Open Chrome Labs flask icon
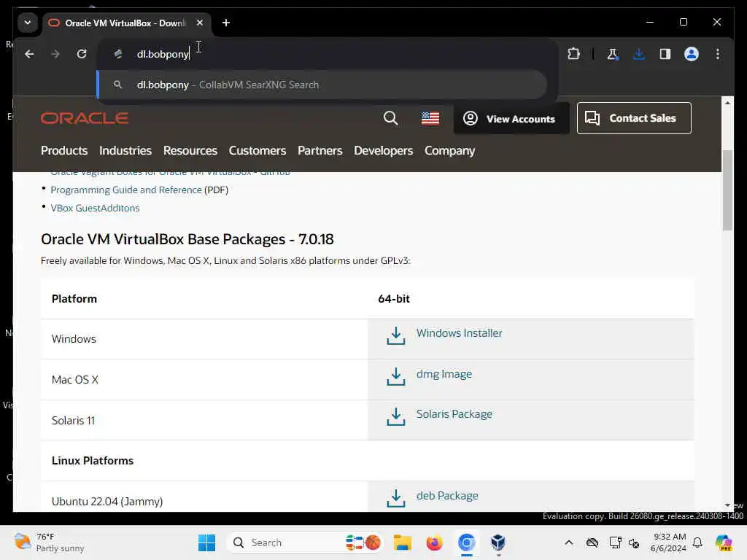This screenshot has height=560, width=747. pos(613,54)
